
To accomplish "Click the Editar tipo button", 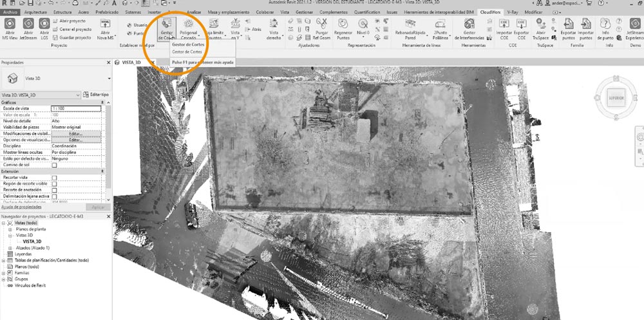I will coord(95,95).
